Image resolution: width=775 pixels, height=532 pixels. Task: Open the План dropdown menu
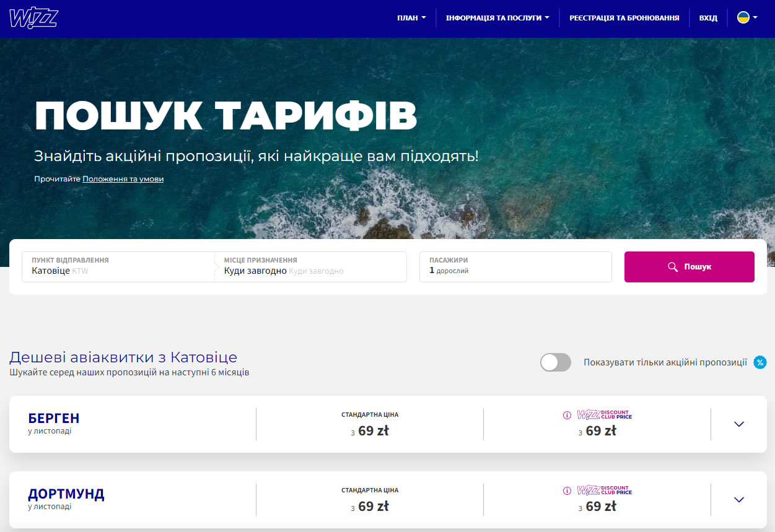[x=411, y=18]
